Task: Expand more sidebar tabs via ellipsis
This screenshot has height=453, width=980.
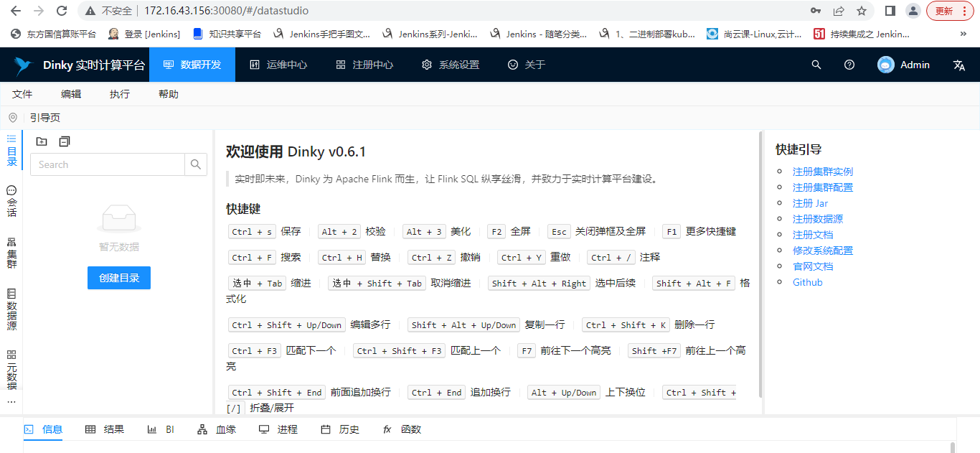Action: [x=11, y=402]
